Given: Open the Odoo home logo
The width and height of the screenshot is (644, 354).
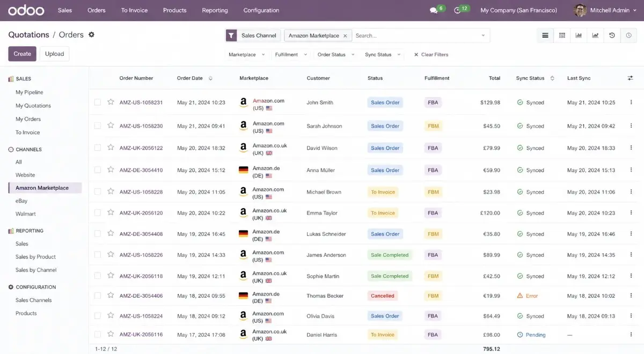Looking at the screenshot, I should pos(26,10).
